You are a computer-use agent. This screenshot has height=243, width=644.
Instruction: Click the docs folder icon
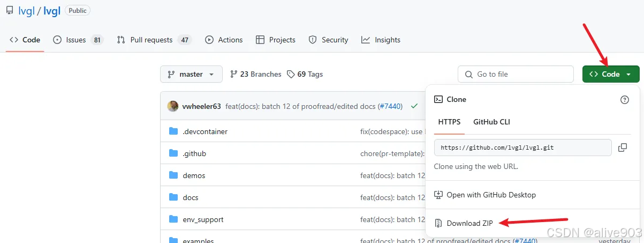pyautogui.click(x=173, y=197)
